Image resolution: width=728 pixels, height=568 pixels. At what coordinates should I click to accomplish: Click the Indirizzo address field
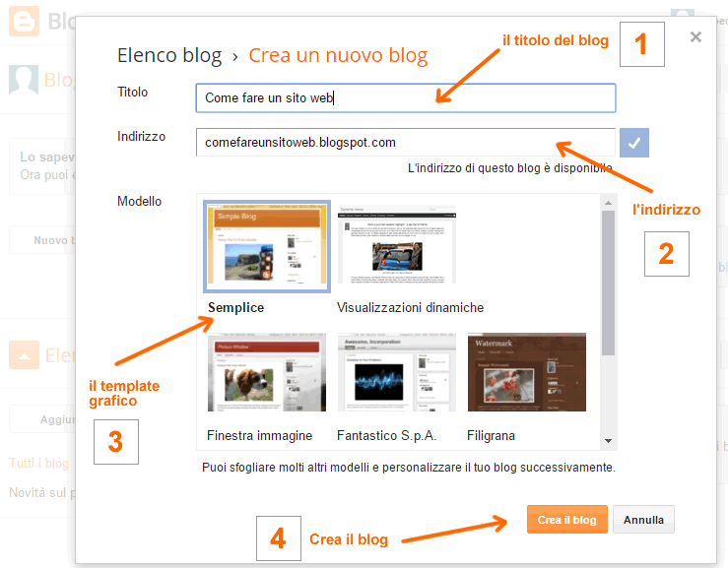click(406, 143)
